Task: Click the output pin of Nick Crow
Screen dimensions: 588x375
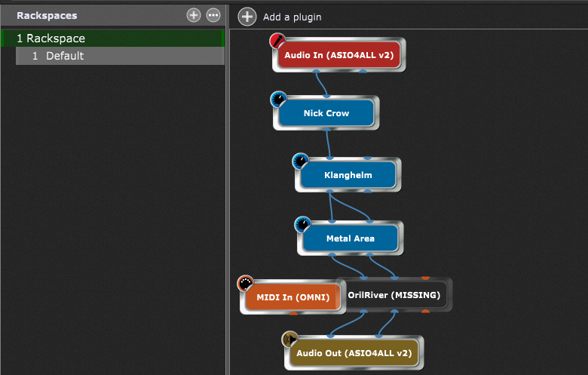Action: pos(326,130)
